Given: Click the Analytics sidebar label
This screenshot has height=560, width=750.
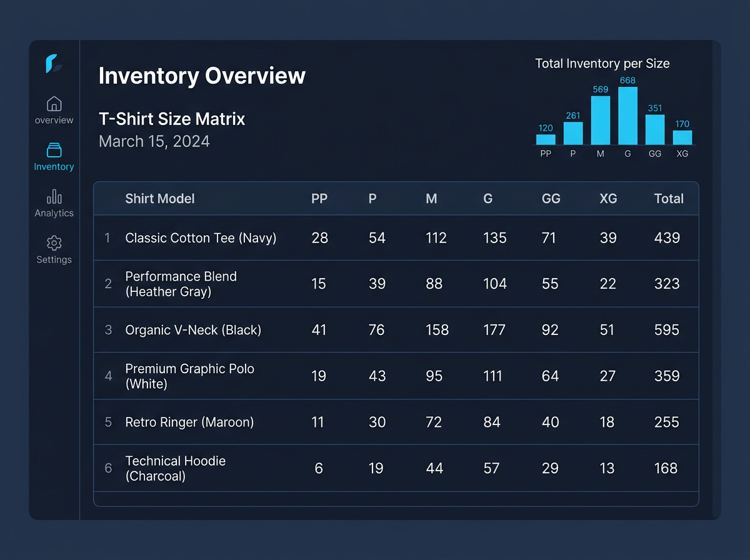Looking at the screenshot, I should (54, 213).
